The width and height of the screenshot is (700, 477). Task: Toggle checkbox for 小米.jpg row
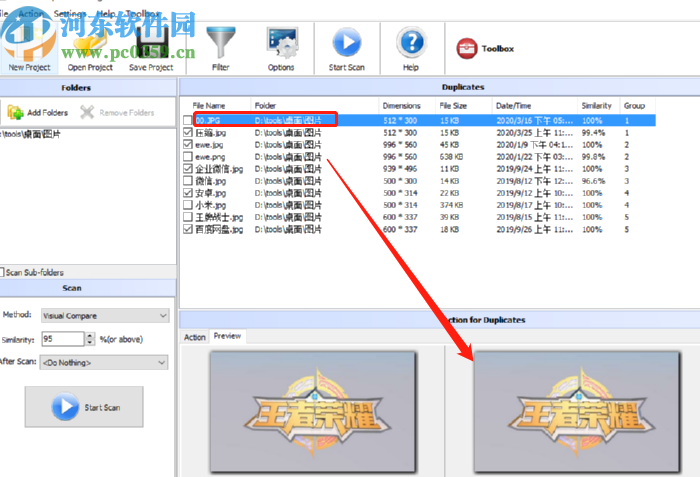pos(188,205)
